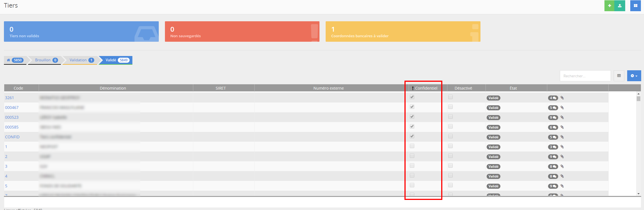Image resolution: width=644 pixels, height=210 pixels.
Task: Sort table by Dénomination column header
Action: (113, 88)
